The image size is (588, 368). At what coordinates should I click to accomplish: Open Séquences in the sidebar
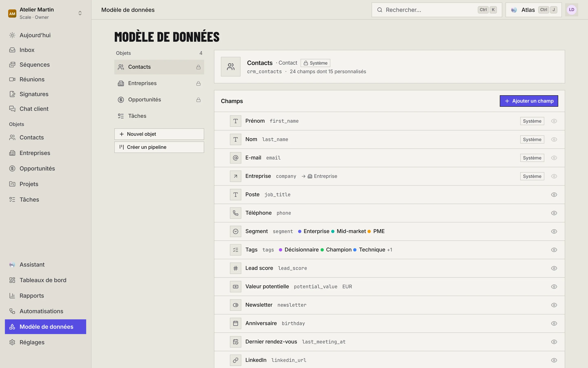(46, 64)
